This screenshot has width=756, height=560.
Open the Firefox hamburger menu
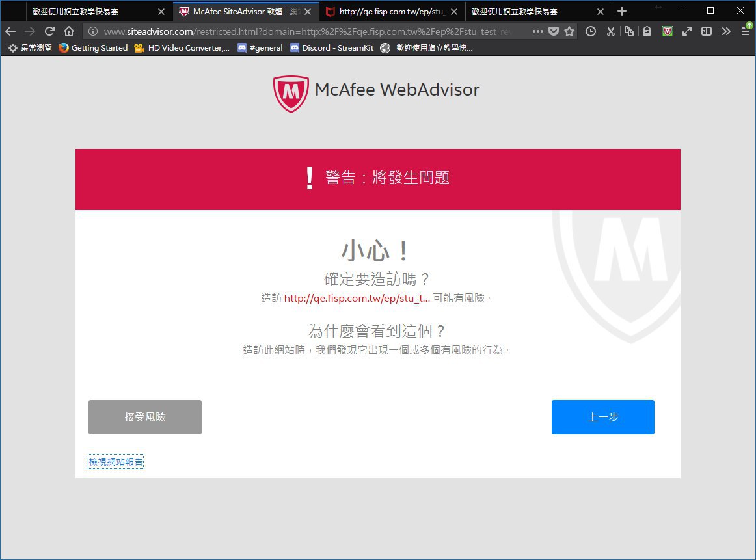pos(746,31)
